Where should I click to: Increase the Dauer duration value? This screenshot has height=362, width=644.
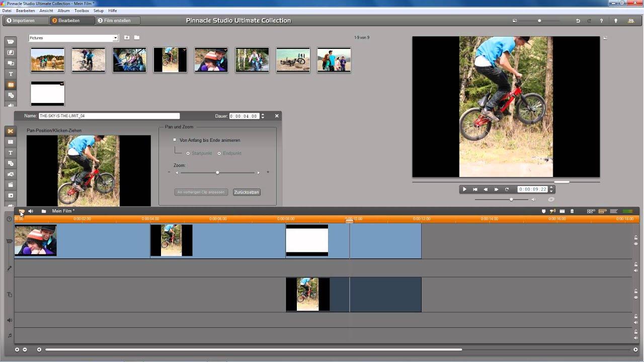coord(263,115)
